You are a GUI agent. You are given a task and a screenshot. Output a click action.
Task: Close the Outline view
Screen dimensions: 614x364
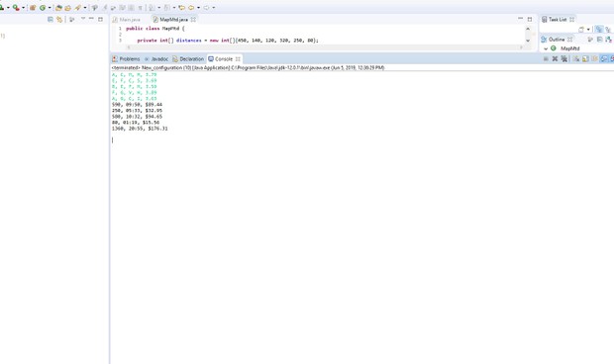(x=569, y=40)
